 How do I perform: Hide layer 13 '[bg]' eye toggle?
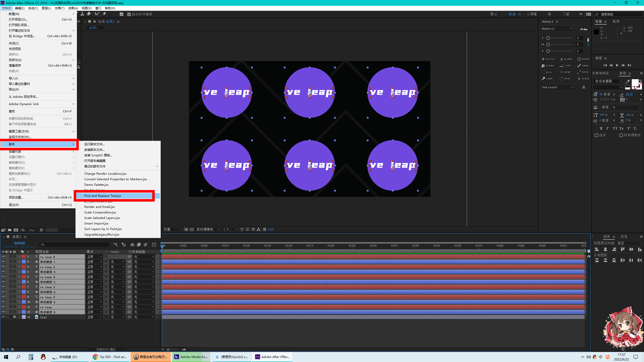point(3,317)
